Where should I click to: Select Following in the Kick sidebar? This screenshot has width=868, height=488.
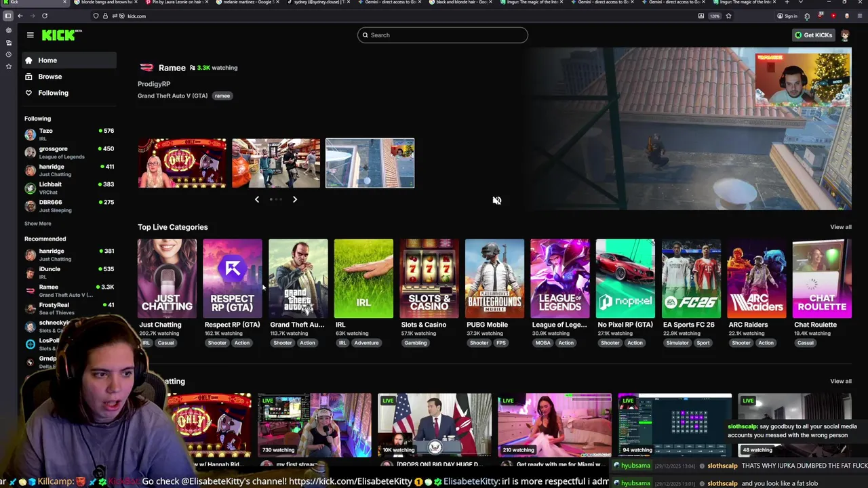pyautogui.click(x=68, y=93)
